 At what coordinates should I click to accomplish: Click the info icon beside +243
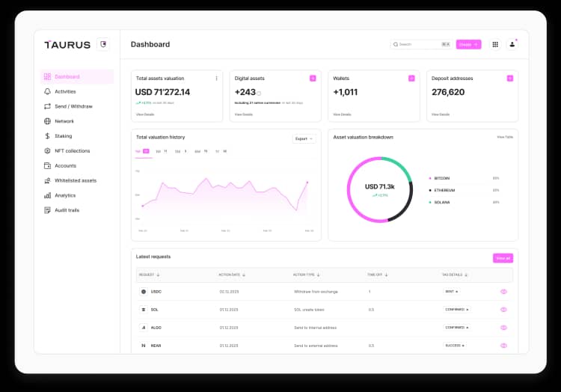click(x=259, y=94)
